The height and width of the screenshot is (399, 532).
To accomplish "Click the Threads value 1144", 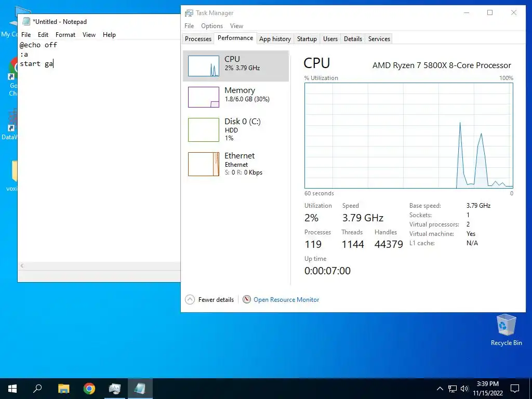I will 353,244.
